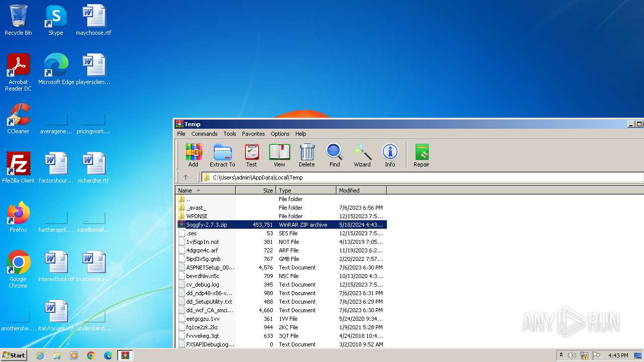Open the Options menu

[x=280, y=134]
